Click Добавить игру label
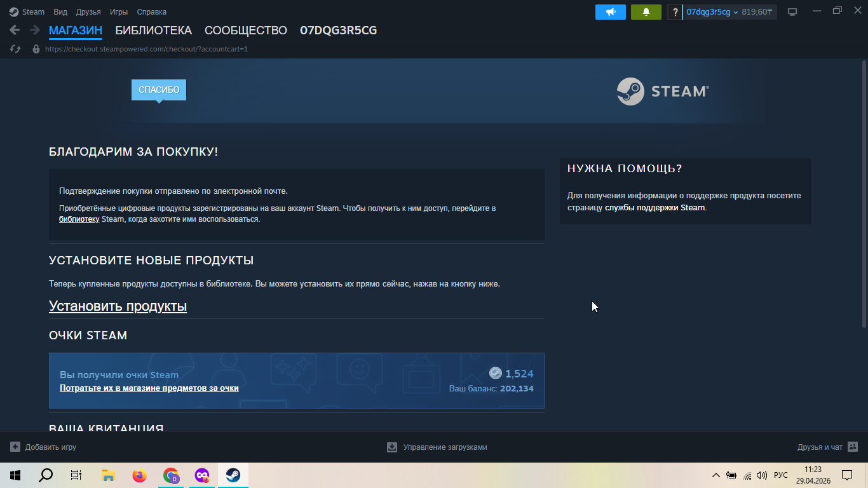The width and height of the screenshot is (868, 488). coord(51,447)
